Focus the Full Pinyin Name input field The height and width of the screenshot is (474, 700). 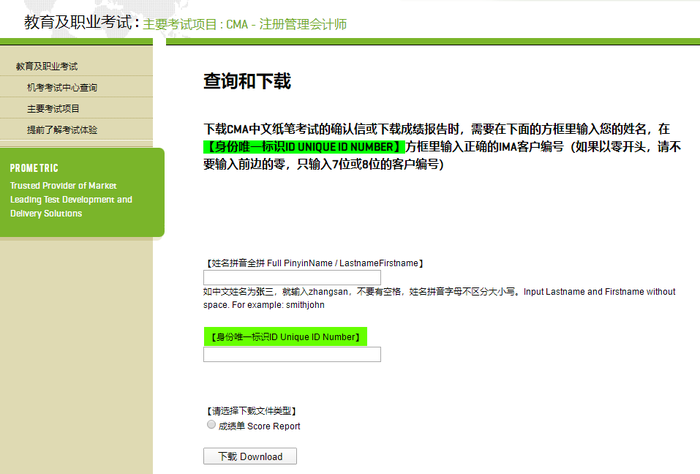pos(292,277)
